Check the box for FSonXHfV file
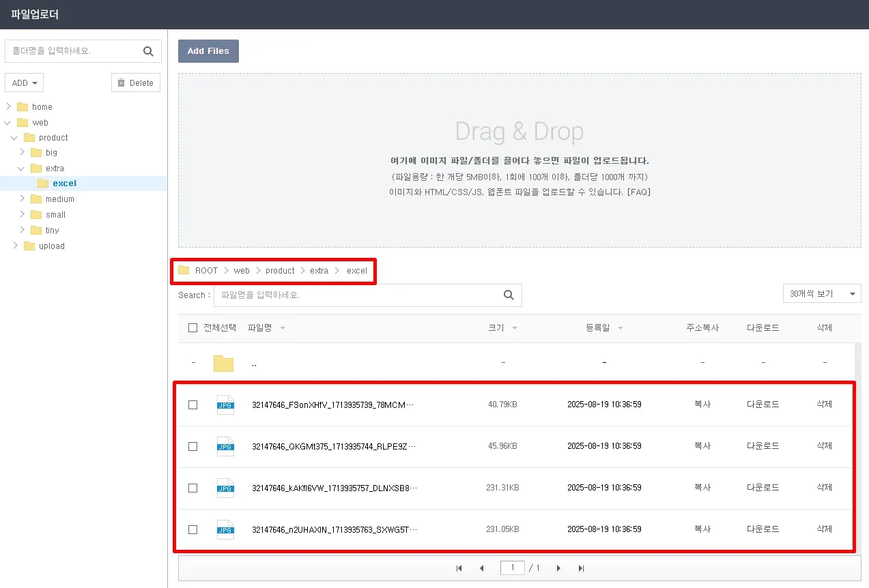 193,405
